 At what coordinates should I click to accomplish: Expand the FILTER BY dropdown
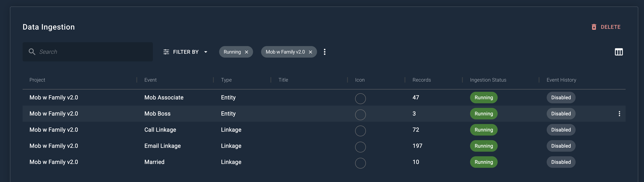click(206, 52)
